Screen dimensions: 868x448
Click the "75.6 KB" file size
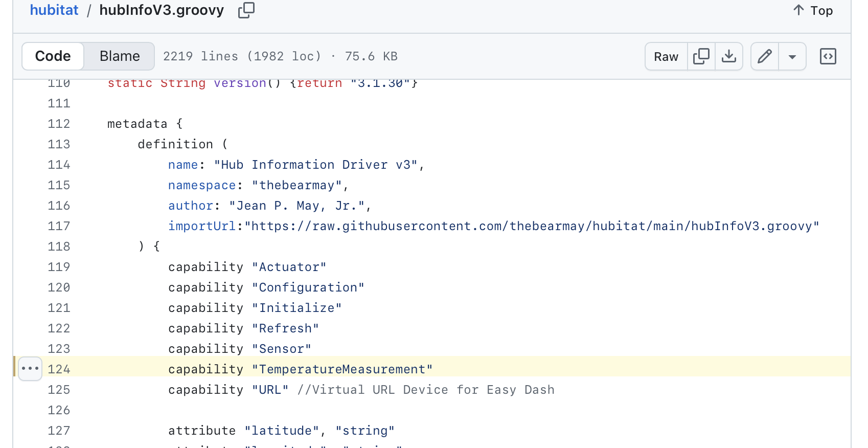point(371,56)
